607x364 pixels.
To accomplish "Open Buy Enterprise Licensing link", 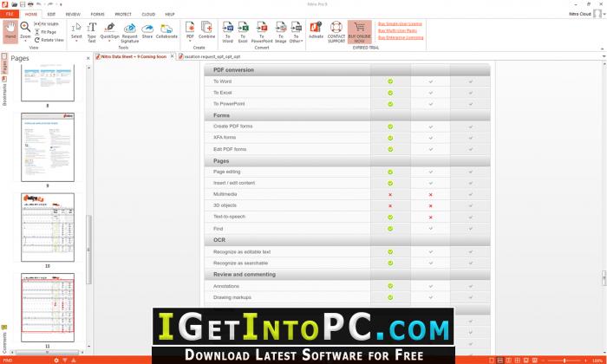I will (x=401, y=37).
